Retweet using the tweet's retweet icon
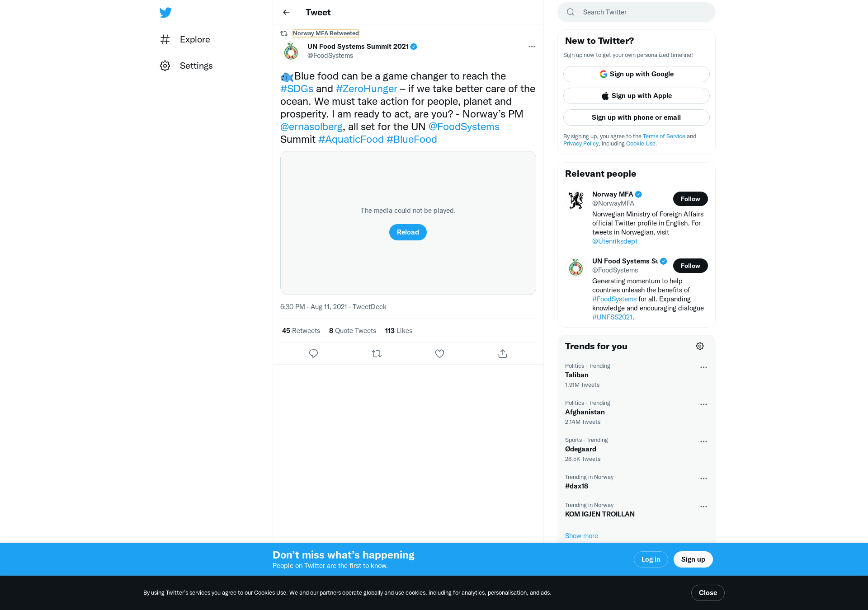This screenshot has height=610, width=868. point(377,353)
